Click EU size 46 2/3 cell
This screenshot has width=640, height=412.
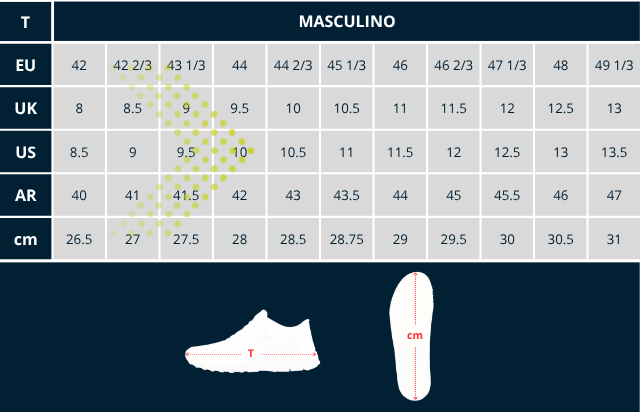453,65
